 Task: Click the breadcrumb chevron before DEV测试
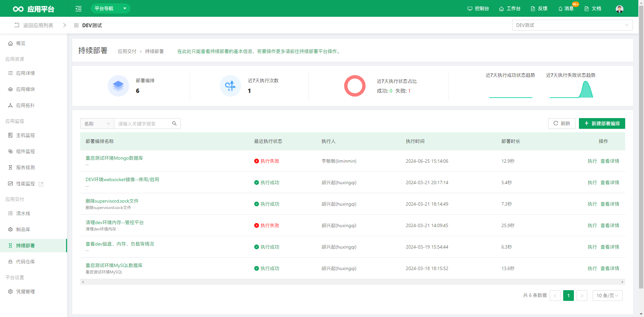(64, 25)
